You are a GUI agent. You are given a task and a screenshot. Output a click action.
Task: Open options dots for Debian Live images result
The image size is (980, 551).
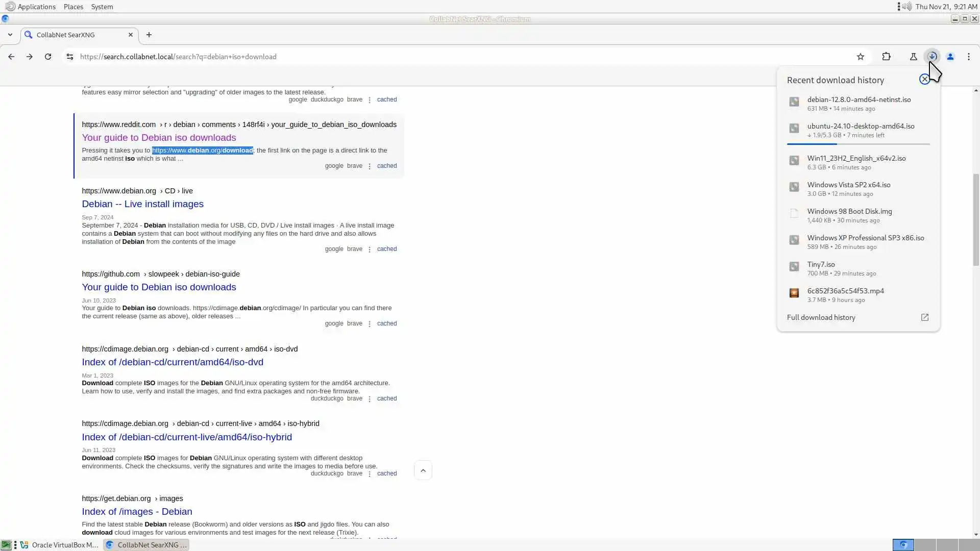tap(370, 249)
